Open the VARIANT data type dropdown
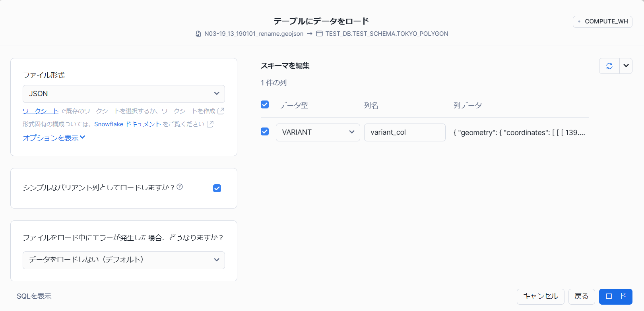Screen dimensions: 644x311 pos(318,132)
